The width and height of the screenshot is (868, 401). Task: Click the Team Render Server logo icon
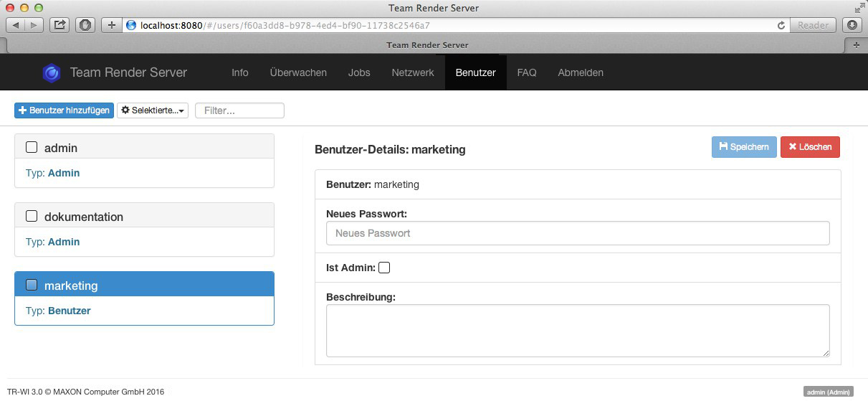[x=51, y=72]
